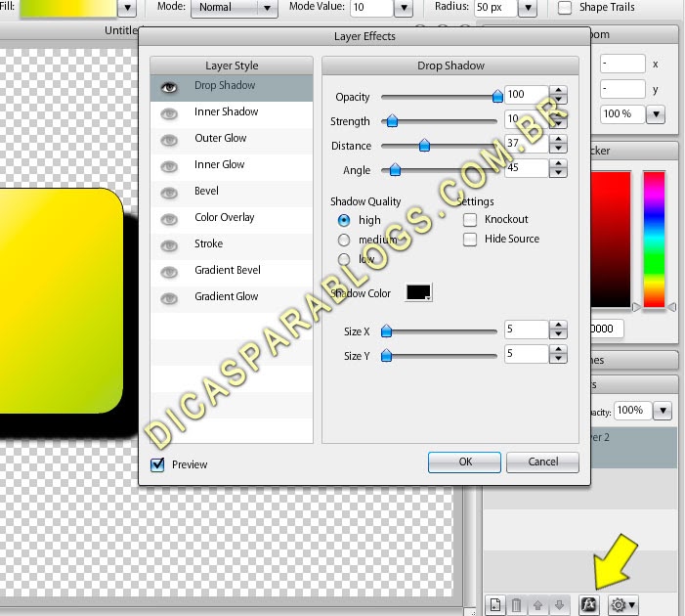Click the x coordinate field
The width and height of the screenshot is (685, 616).
coord(622,64)
